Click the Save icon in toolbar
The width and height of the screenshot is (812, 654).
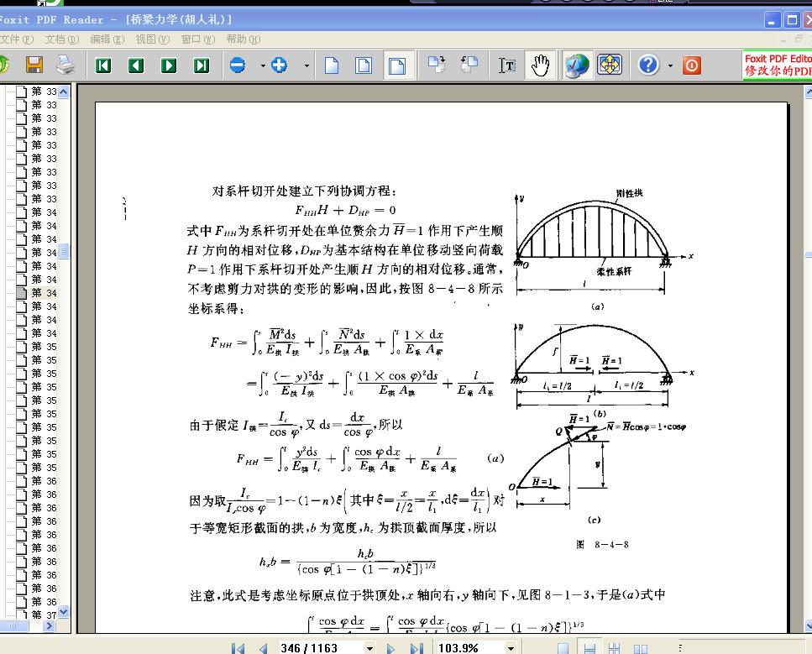34,65
